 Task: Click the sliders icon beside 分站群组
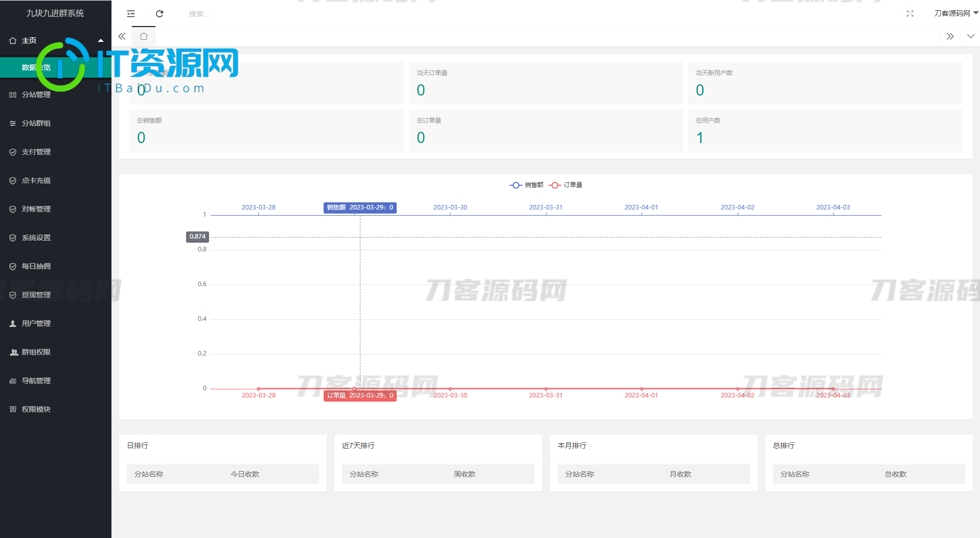(x=13, y=123)
